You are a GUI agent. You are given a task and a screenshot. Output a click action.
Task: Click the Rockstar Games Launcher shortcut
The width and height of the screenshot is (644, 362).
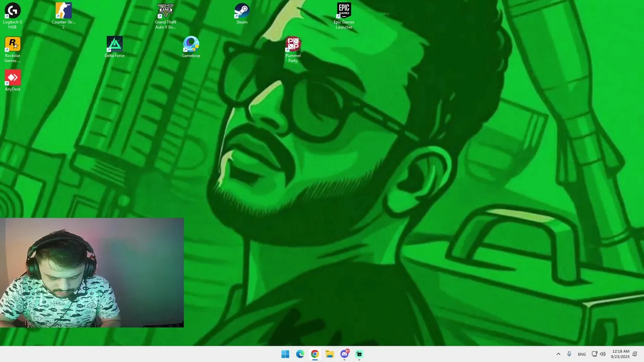point(13,50)
